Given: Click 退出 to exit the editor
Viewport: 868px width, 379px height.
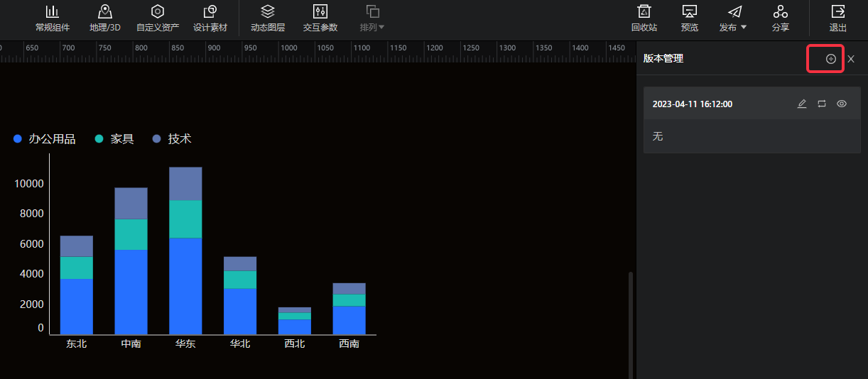Looking at the screenshot, I should 838,18.
